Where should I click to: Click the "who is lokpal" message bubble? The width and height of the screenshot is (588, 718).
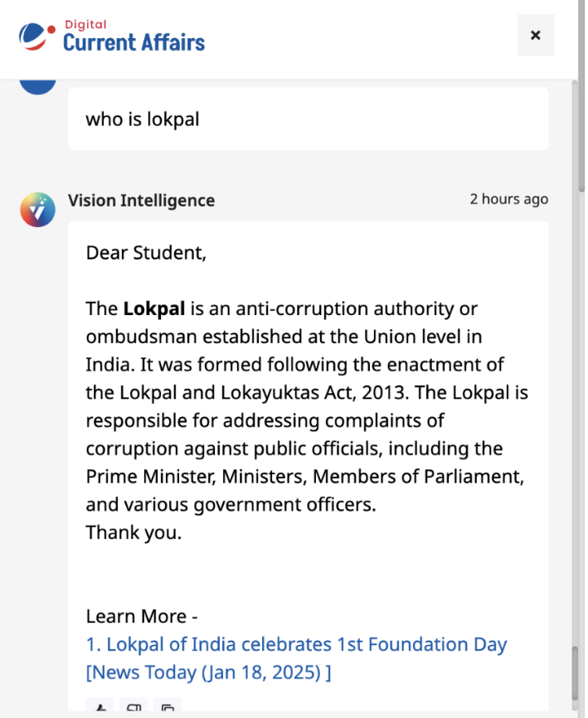coord(308,119)
